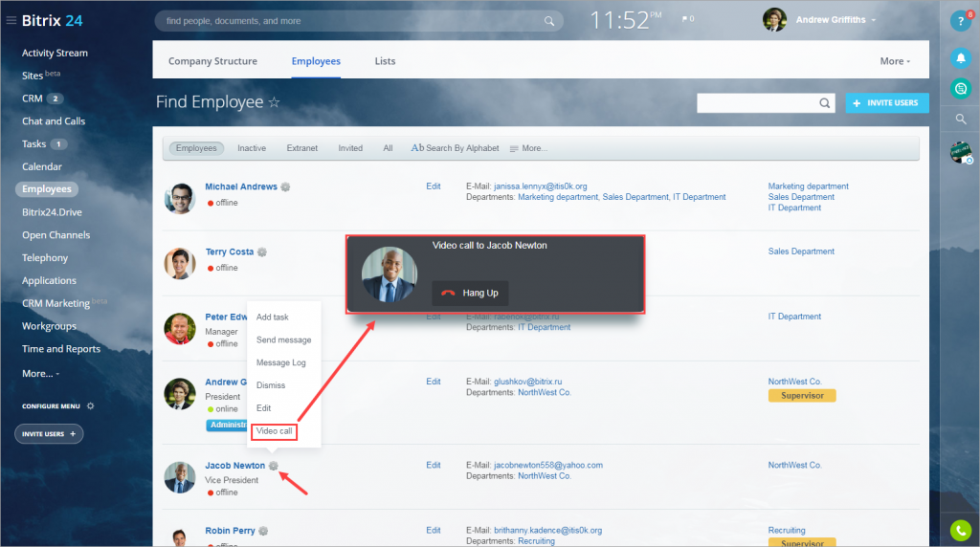
Task: Open CRM in the sidebar
Action: pyautogui.click(x=33, y=98)
